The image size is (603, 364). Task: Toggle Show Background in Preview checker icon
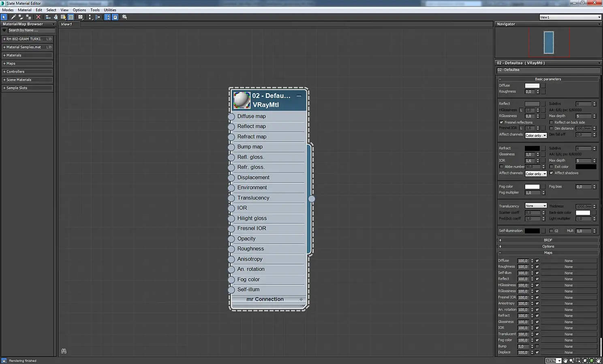(x=71, y=17)
